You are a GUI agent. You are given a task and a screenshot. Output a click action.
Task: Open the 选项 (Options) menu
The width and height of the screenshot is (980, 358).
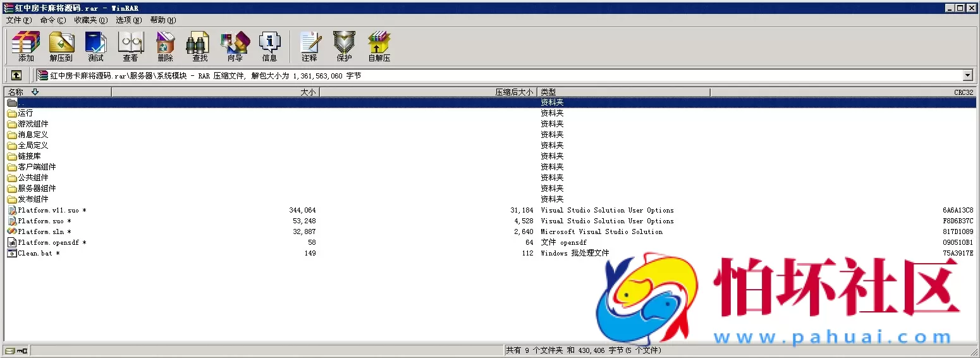[128, 20]
